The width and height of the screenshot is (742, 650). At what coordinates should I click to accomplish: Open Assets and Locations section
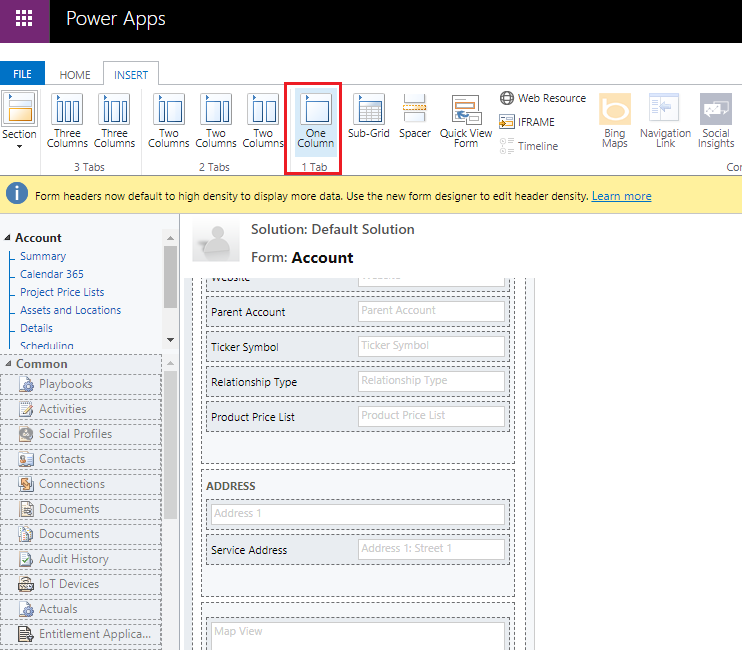point(71,310)
